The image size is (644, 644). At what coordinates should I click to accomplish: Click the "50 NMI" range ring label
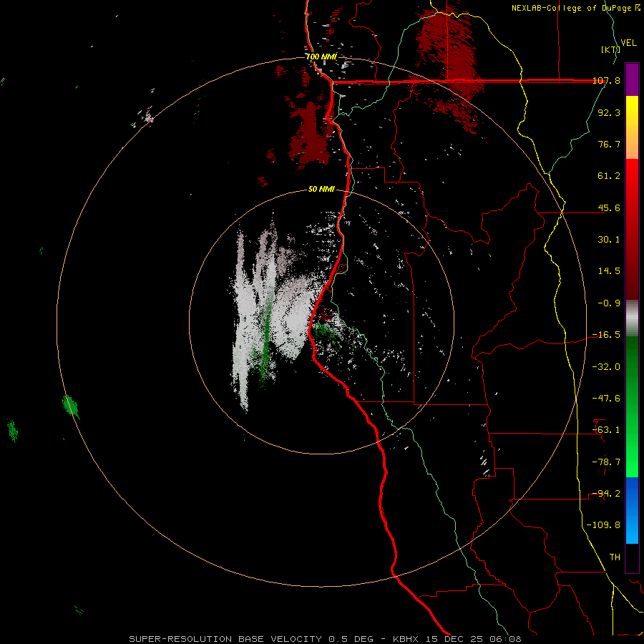pos(321,189)
